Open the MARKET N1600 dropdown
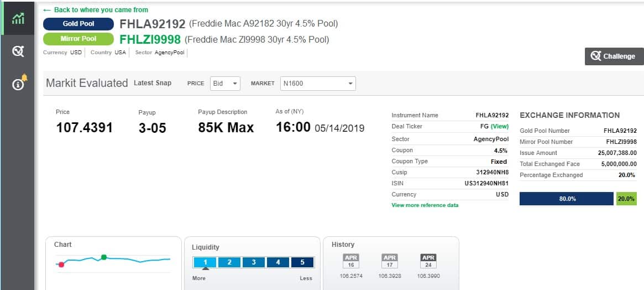 (318, 83)
